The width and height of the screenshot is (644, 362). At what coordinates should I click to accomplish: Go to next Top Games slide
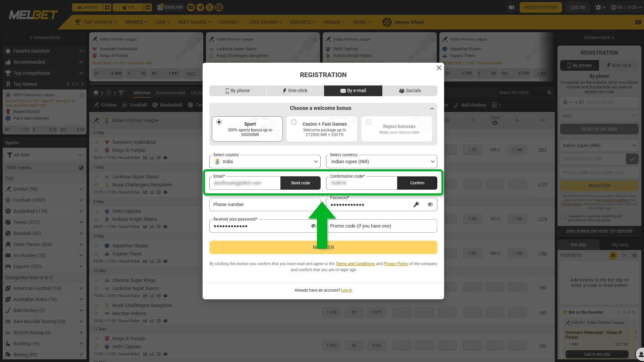pyautogui.click(x=83, y=84)
